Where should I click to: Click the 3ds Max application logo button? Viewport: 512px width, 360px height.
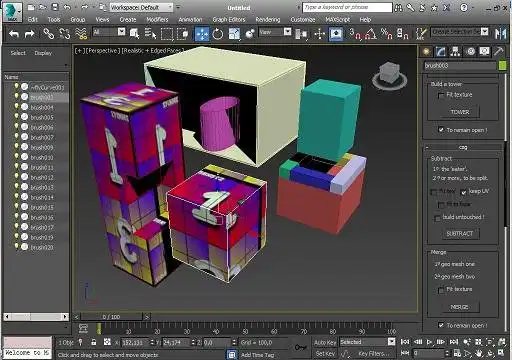12,12
